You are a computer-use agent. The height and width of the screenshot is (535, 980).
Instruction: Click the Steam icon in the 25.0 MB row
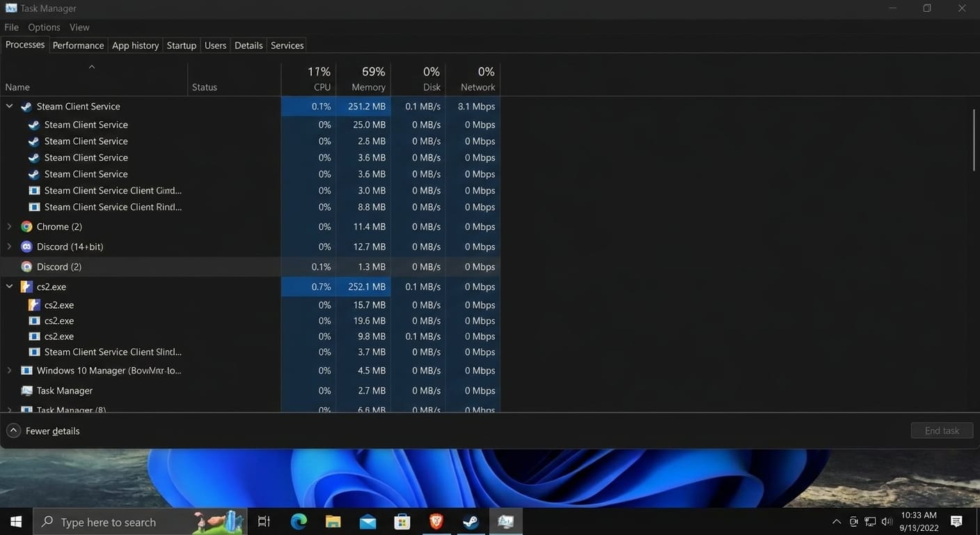pyautogui.click(x=33, y=125)
